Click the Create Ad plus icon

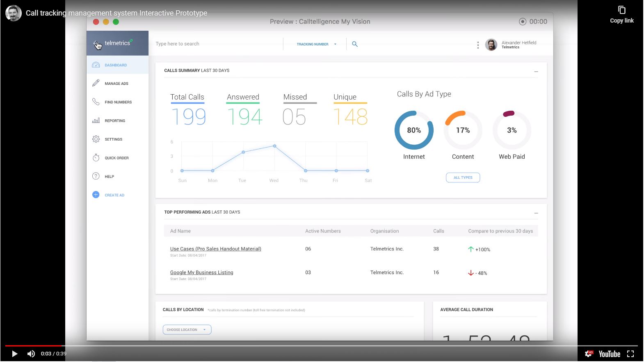pyautogui.click(x=96, y=195)
